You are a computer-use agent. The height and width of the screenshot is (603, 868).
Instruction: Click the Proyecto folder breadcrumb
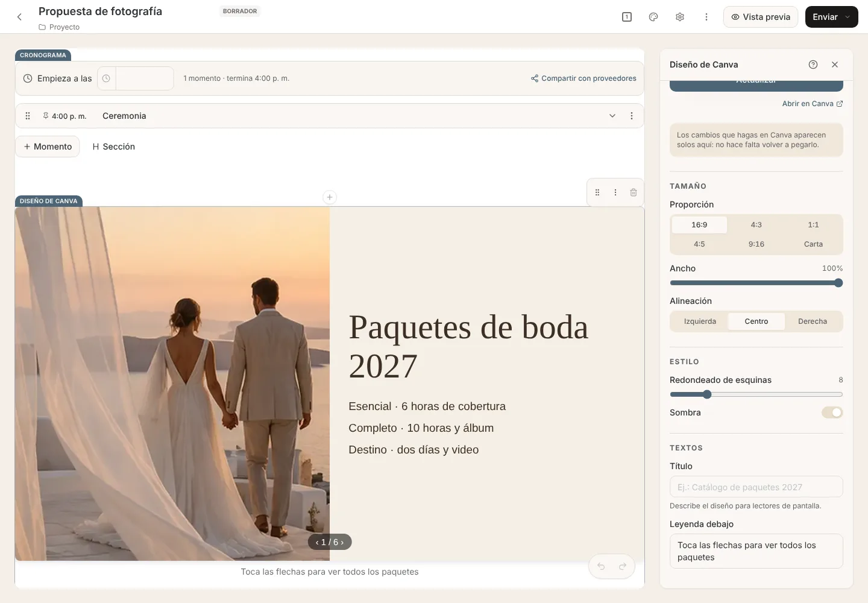tap(59, 27)
